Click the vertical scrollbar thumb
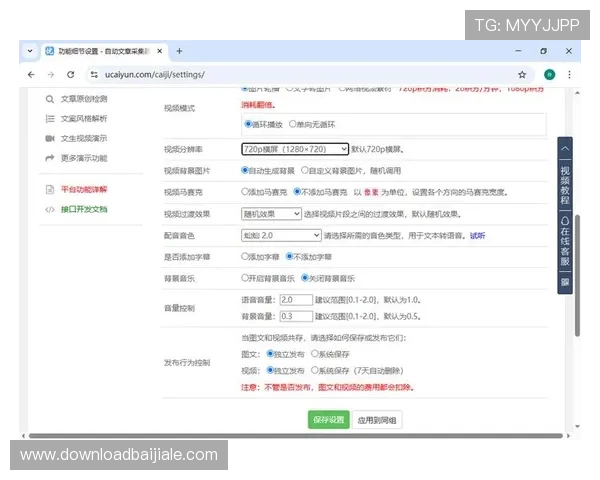 pyautogui.click(x=577, y=276)
